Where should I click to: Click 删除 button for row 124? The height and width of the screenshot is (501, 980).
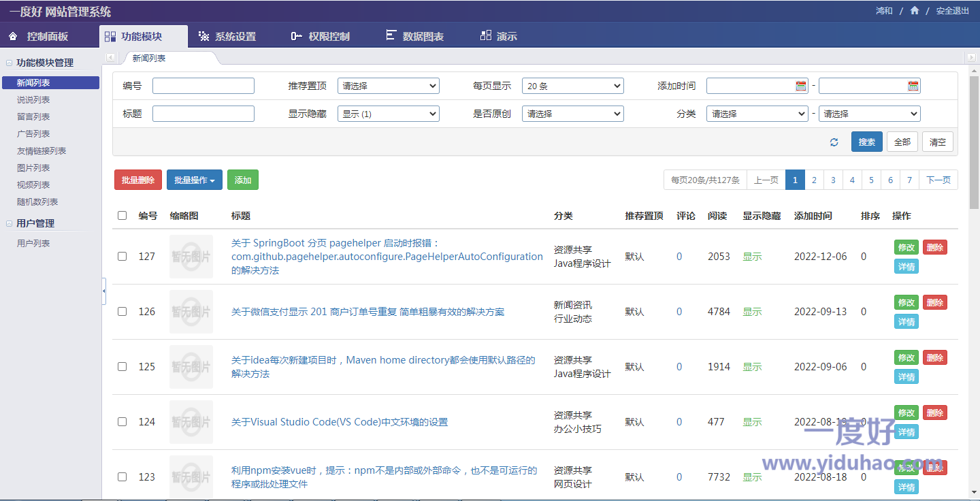[x=935, y=413]
